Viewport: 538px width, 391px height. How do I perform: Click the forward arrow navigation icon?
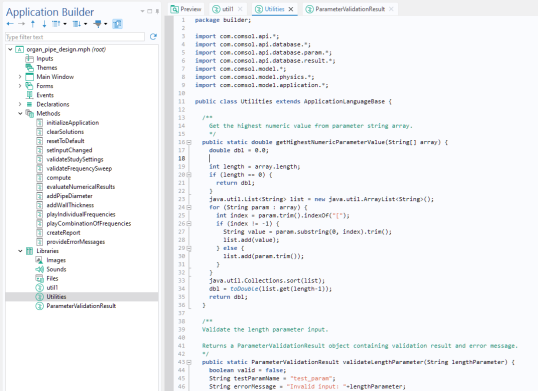click(21, 24)
